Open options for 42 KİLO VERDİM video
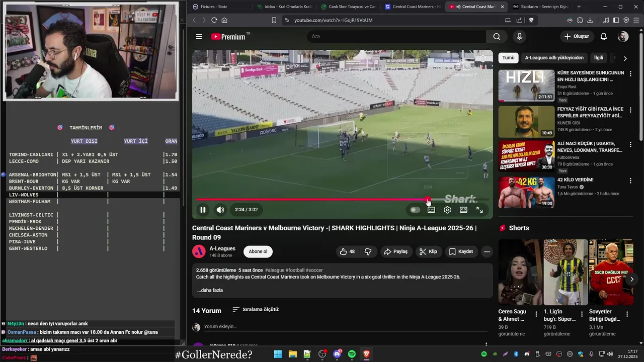The width and height of the screenshot is (644, 362). tap(630, 181)
